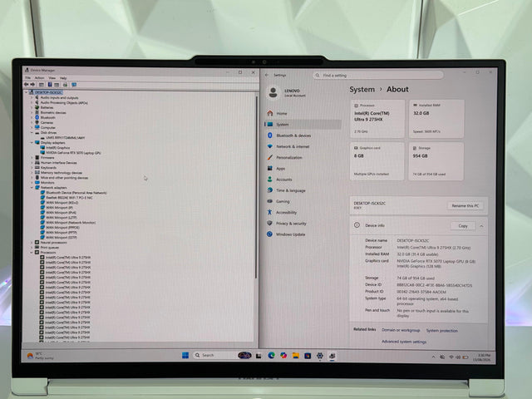Open the File menu in Device Manager

point(27,77)
